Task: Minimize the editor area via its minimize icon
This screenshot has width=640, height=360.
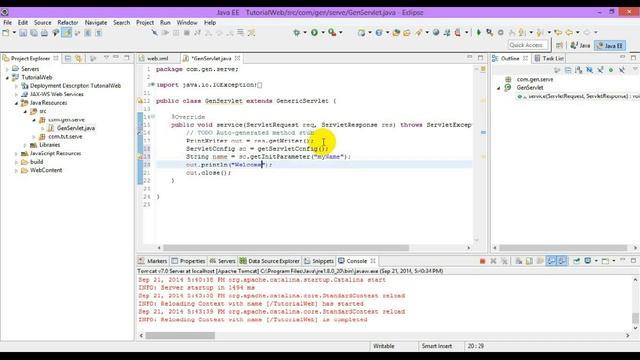Action: pyautogui.click(x=469, y=58)
